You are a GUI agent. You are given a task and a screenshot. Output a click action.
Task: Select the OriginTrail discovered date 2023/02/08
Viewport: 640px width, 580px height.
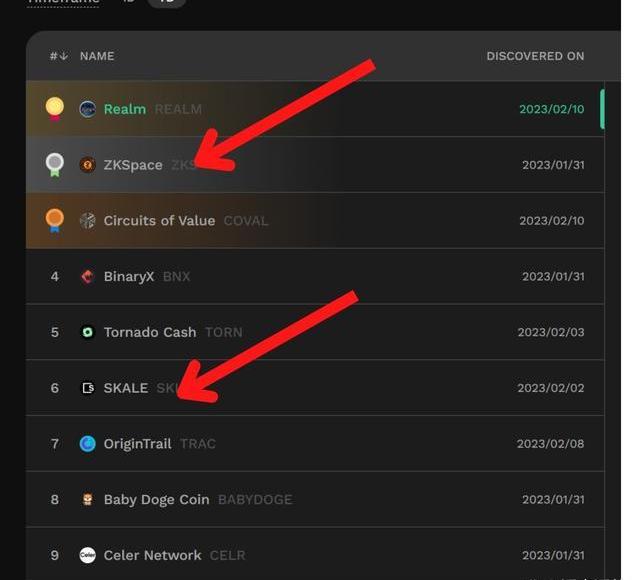click(550, 444)
